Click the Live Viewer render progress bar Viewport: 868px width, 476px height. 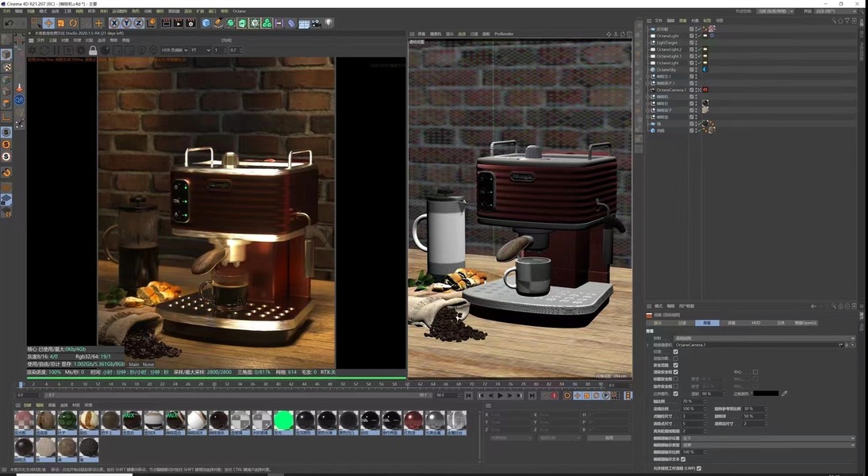(217, 378)
